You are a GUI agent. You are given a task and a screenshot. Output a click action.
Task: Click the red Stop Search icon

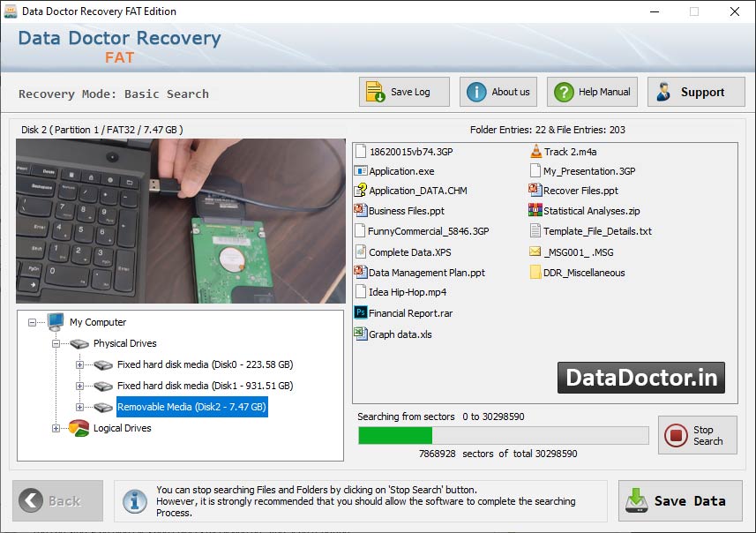click(676, 434)
